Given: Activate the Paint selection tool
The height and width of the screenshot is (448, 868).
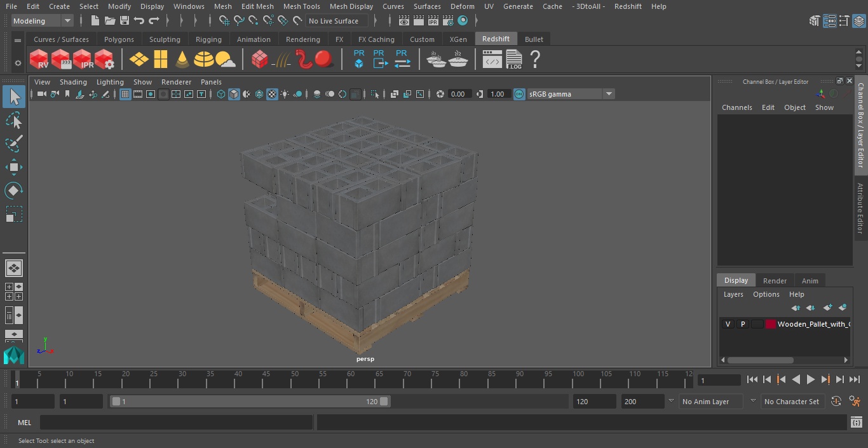Looking at the screenshot, I should [14, 144].
